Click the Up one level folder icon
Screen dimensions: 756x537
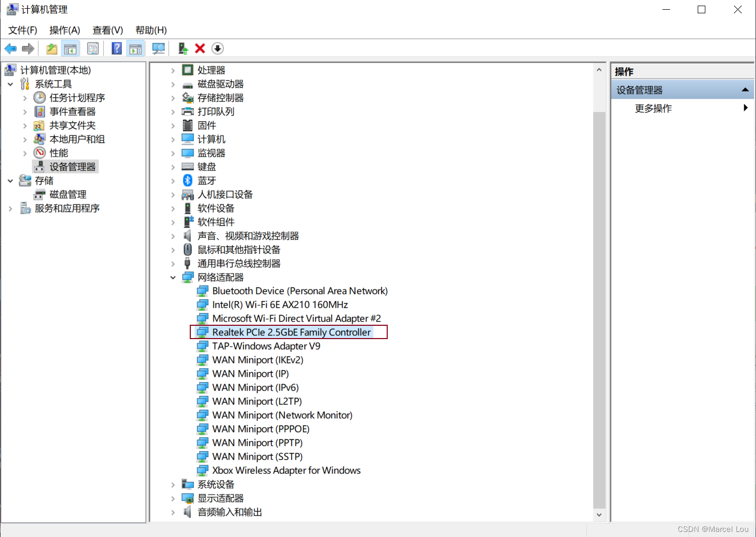pos(52,49)
